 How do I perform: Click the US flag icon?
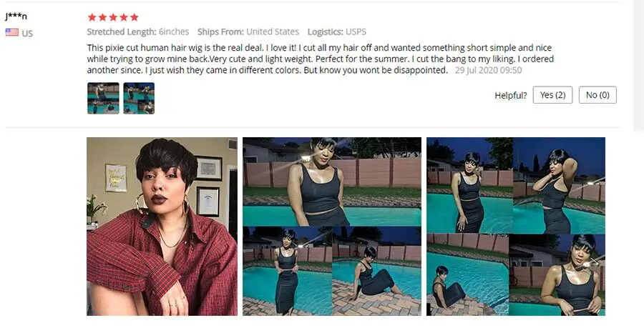(12, 32)
